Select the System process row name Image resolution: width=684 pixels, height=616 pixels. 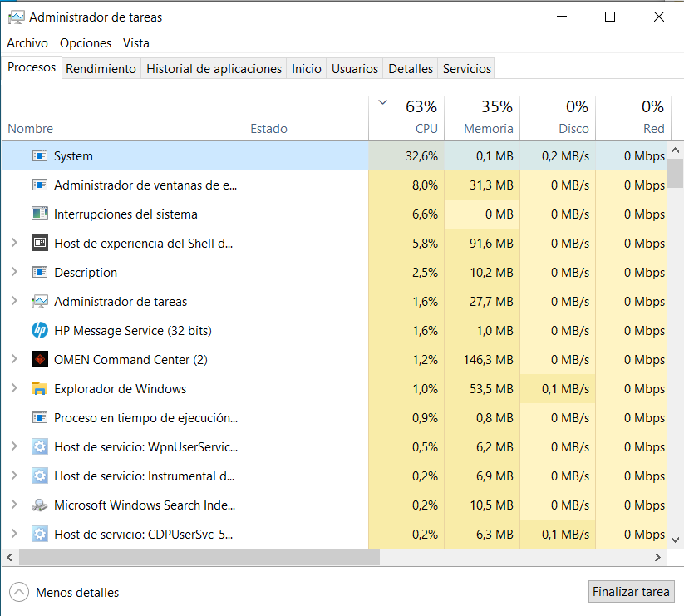[x=73, y=155]
